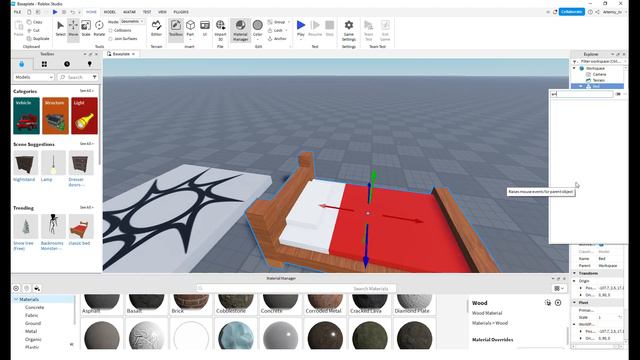
Task: Click the Duplicate button
Action: tap(38, 38)
